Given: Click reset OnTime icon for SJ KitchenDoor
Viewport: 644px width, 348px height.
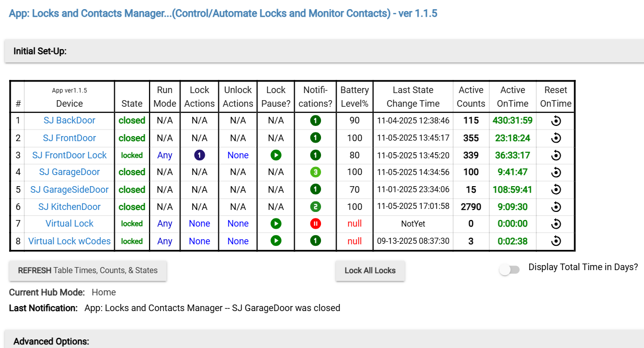Looking at the screenshot, I should click(556, 207).
